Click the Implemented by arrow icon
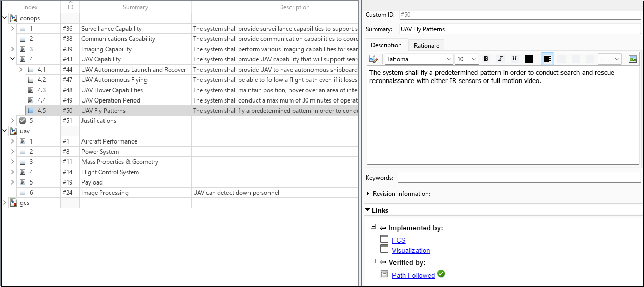 pyautogui.click(x=383, y=228)
